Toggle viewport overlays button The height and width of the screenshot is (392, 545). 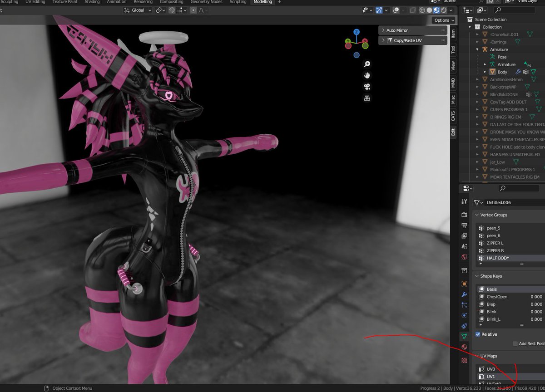tap(396, 10)
